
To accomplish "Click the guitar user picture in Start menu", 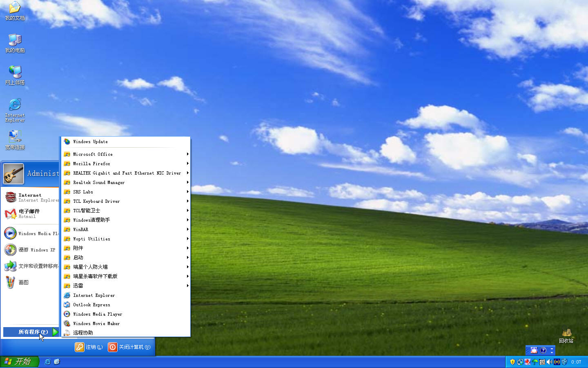I will coord(13,174).
